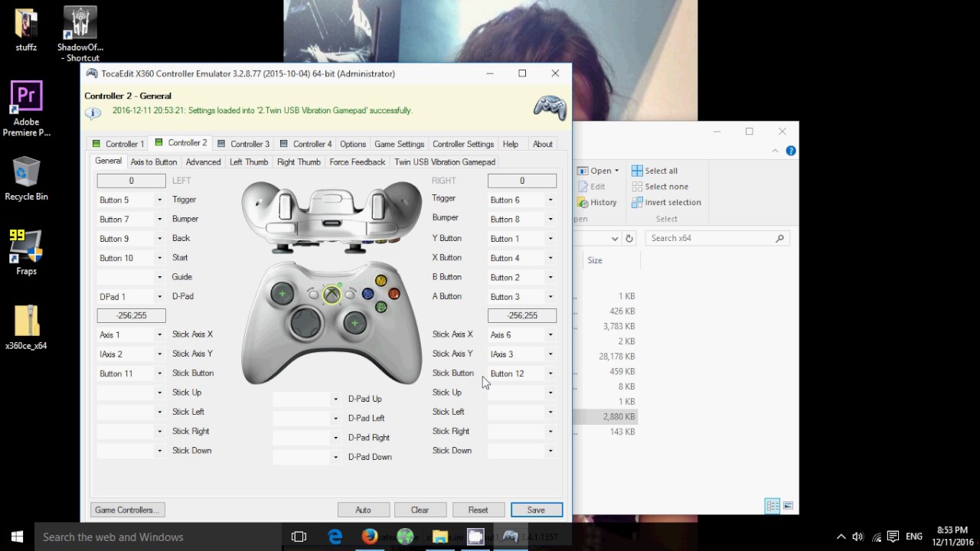The height and width of the screenshot is (551, 980).
Task: Open the Axis to Button sub-tab
Action: click(154, 162)
